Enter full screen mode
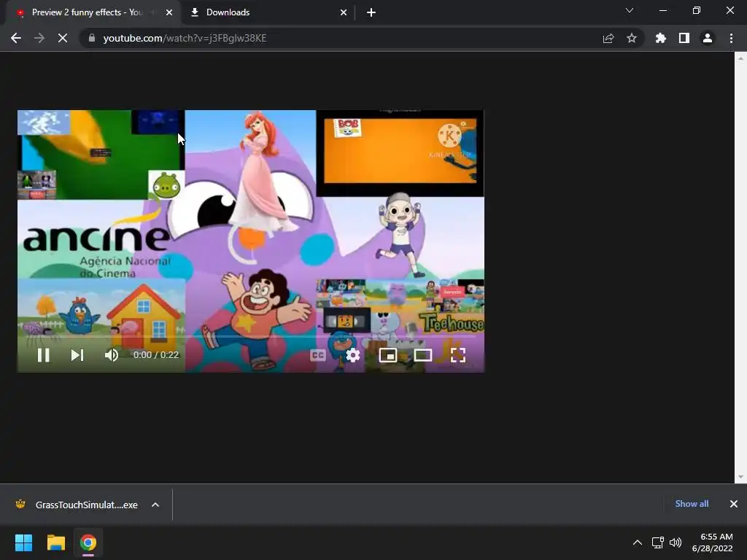This screenshot has height=560, width=747. click(x=458, y=355)
